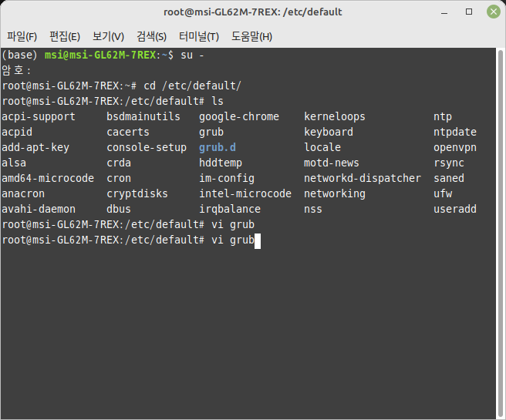506x420 pixels.
Task: Open the 도움말(H) menu
Action: 251,36
